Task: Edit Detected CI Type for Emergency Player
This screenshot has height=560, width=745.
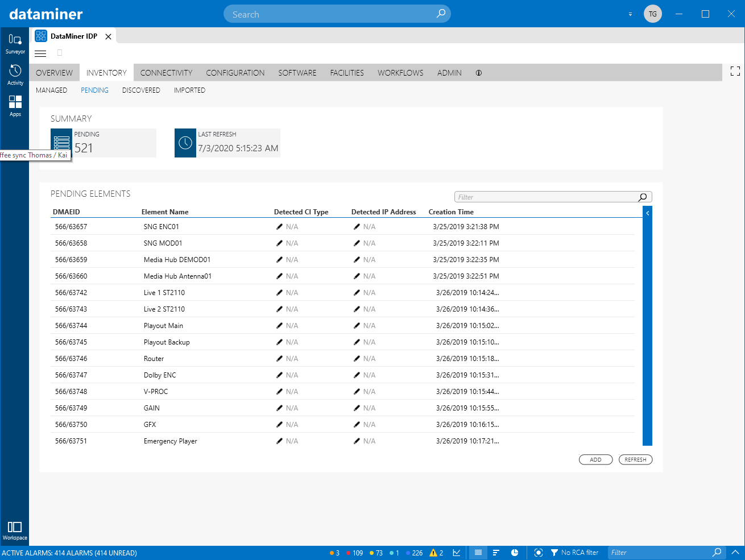Action: tap(279, 441)
